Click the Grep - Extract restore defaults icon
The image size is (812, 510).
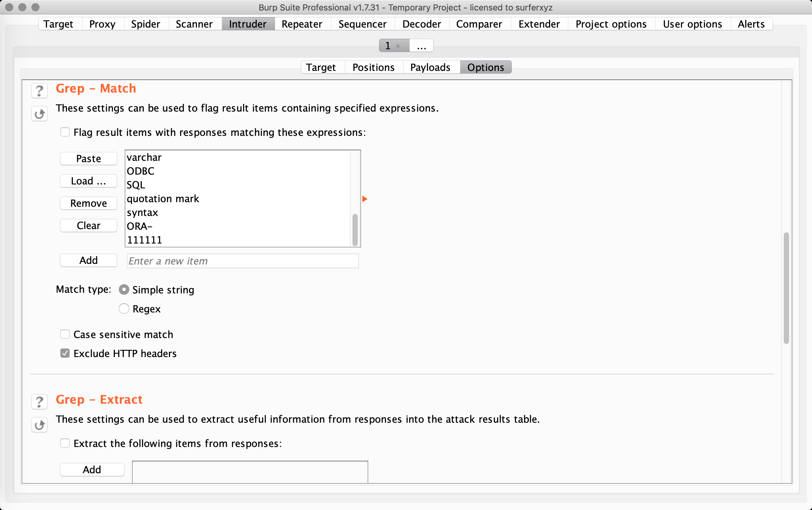coord(39,425)
